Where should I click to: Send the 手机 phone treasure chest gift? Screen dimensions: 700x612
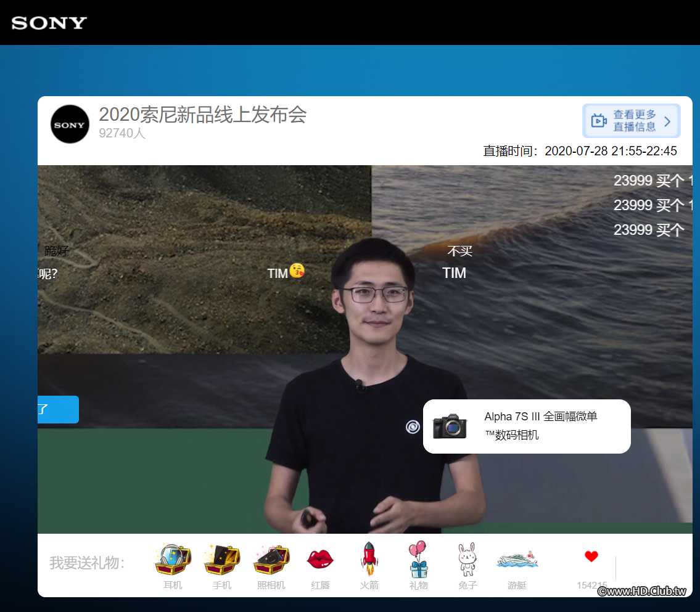pos(222,560)
